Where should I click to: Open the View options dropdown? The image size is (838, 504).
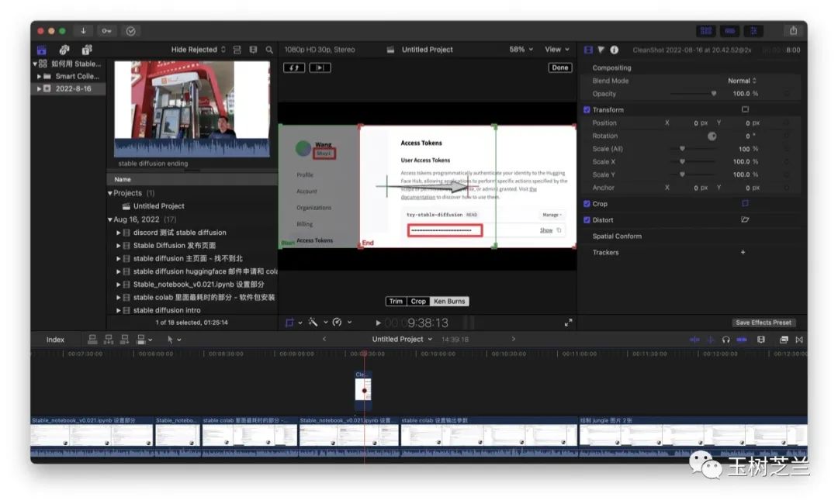[557, 50]
